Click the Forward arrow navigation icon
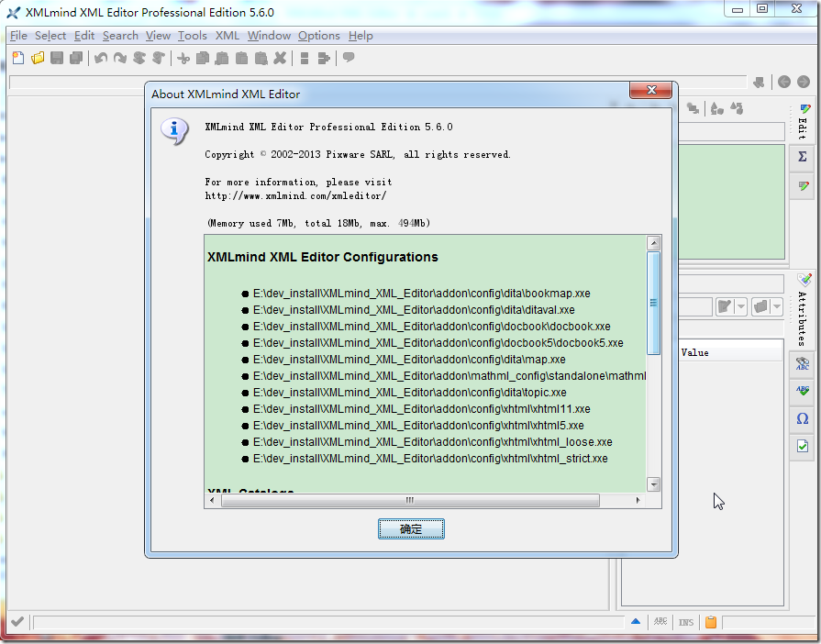Screen dimensions: 821x644 point(804,82)
